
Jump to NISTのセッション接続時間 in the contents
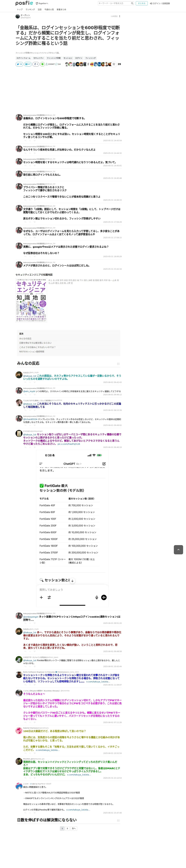32,351
